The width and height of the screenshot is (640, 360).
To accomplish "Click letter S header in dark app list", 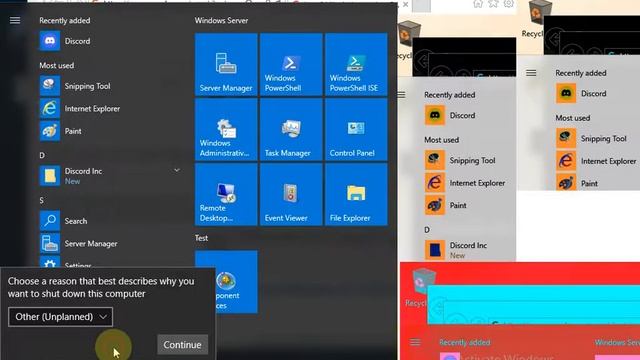I will click(42, 200).
